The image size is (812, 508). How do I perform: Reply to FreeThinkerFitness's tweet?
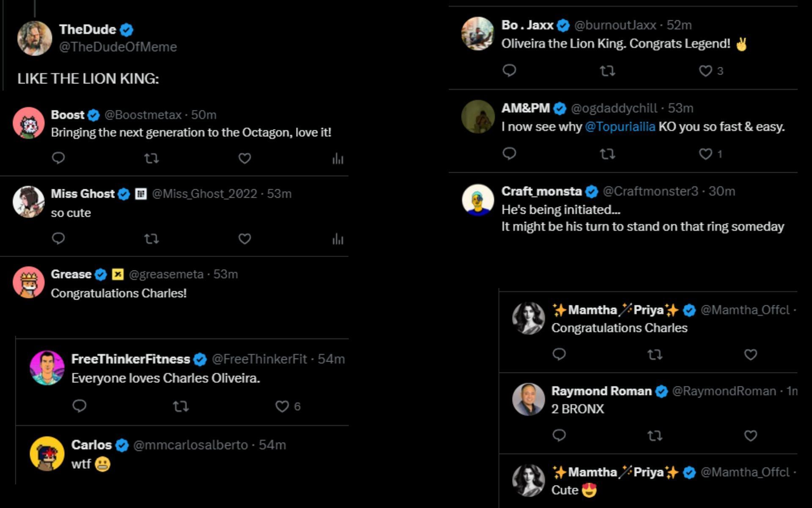(80, 406)
